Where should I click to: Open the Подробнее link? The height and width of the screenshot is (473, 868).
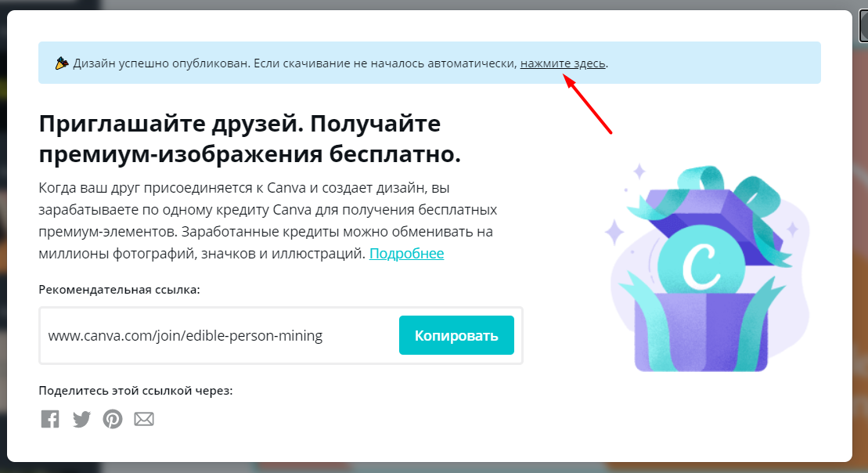coord(406,253)
